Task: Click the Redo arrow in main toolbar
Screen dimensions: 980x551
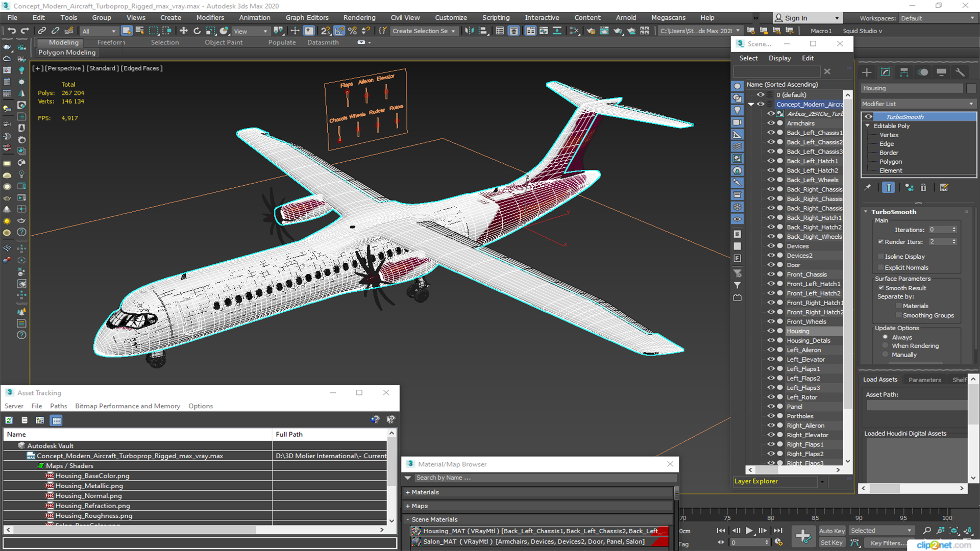Action: [24, 31]
